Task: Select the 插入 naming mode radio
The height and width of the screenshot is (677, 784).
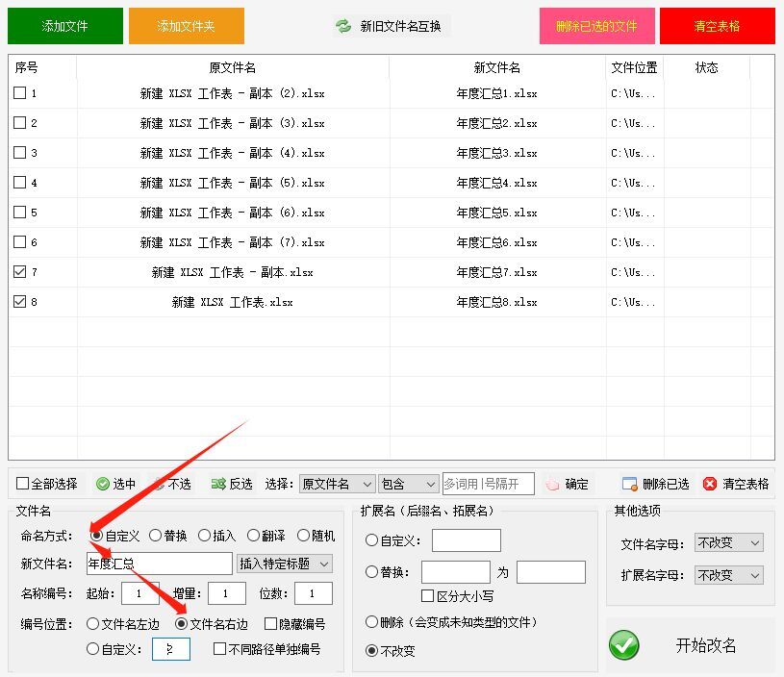Action: coord(204,536)
